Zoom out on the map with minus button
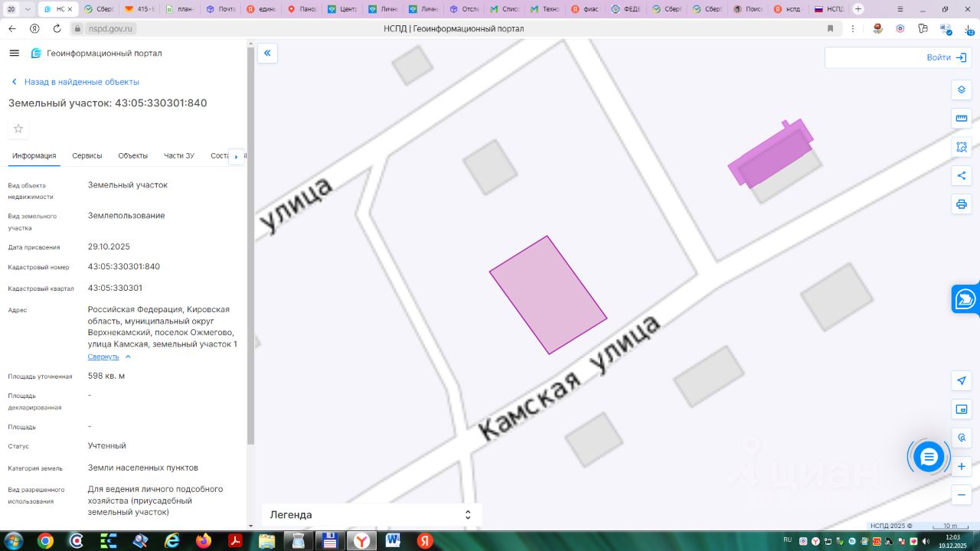This screenshot has height=551, width=980. tap(962, 495)
